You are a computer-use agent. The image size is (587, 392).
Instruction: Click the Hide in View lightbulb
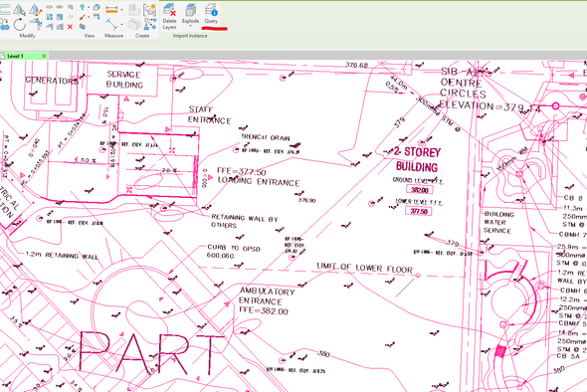coord(82,7)
